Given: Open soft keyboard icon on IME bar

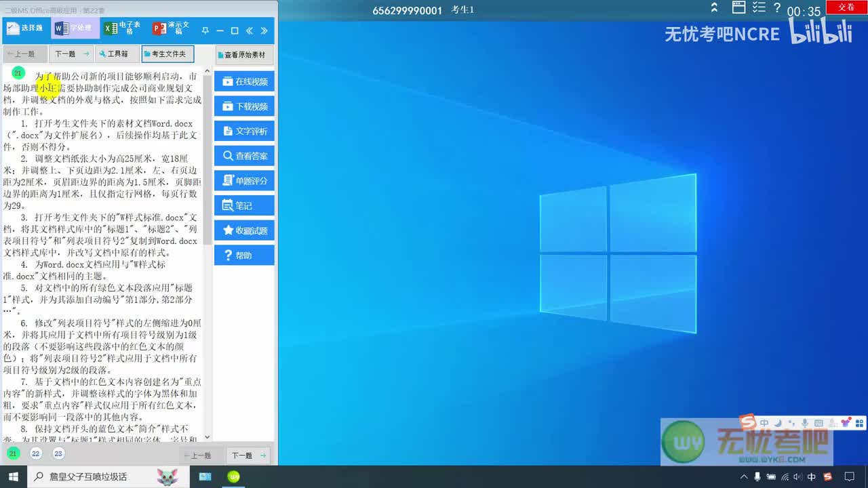Looking at the screenshot, I should pos(818,423).
